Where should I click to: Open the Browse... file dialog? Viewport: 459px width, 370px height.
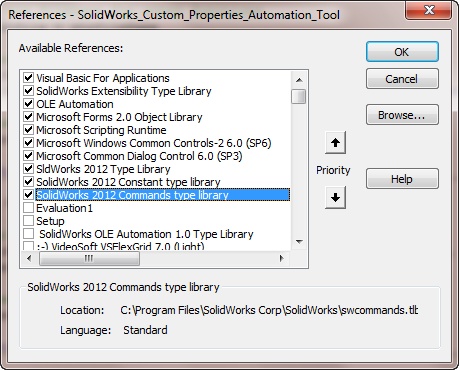[402, 115]
